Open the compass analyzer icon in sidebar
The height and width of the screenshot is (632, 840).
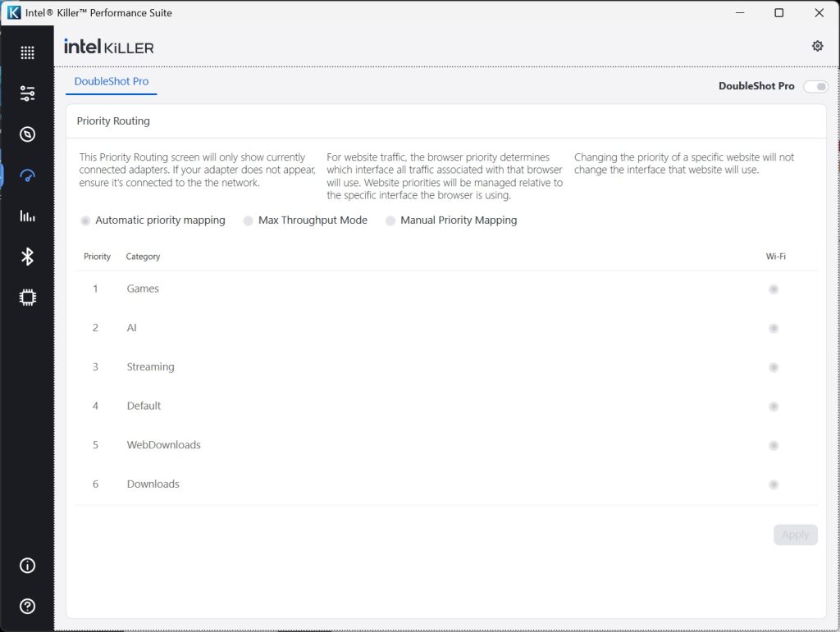point(27,134)
